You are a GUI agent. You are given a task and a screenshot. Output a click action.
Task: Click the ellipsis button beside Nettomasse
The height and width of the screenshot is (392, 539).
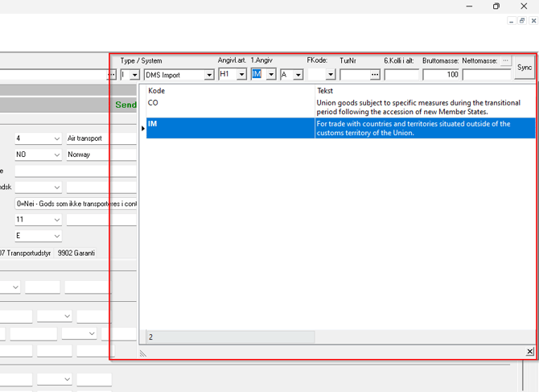[505, 60]
